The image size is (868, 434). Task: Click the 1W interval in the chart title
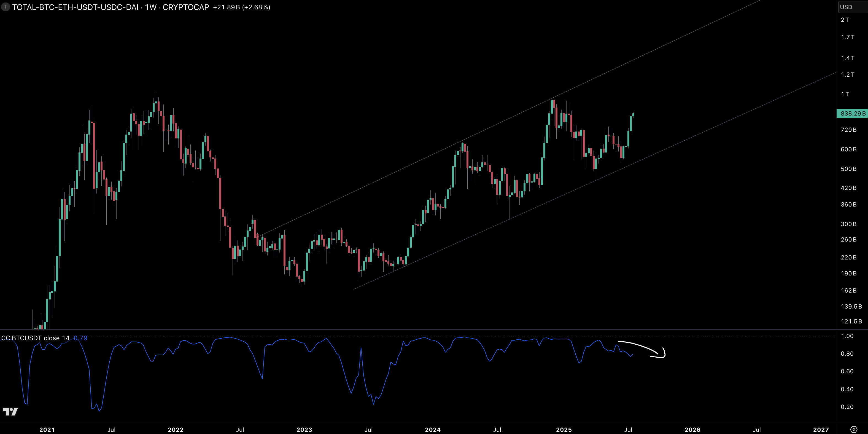click(151, 7)
